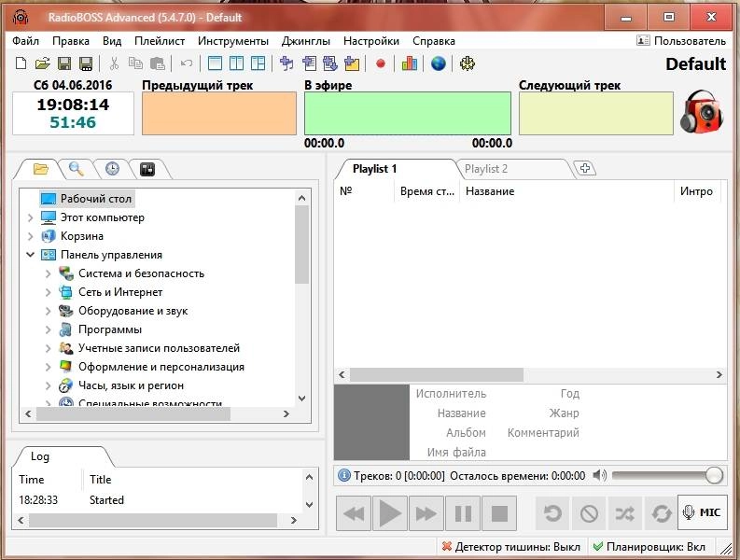
Task: Select three-pane layout icon
Action: coord(258,63)
